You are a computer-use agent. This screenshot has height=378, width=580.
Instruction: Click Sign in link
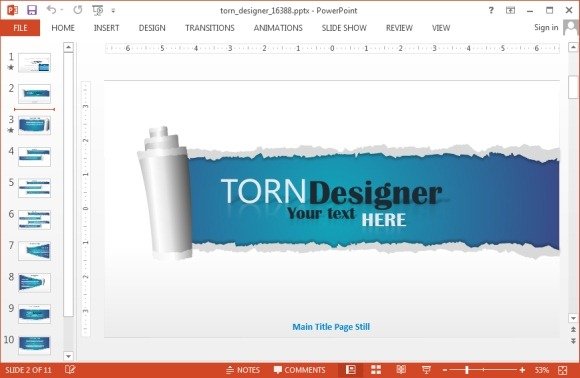click(546, 27)
